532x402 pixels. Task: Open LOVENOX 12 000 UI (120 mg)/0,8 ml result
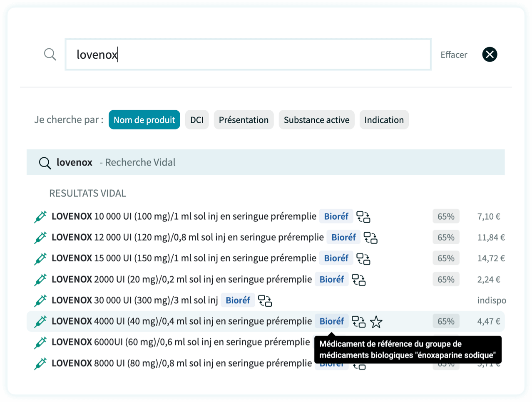pos(188,237)
